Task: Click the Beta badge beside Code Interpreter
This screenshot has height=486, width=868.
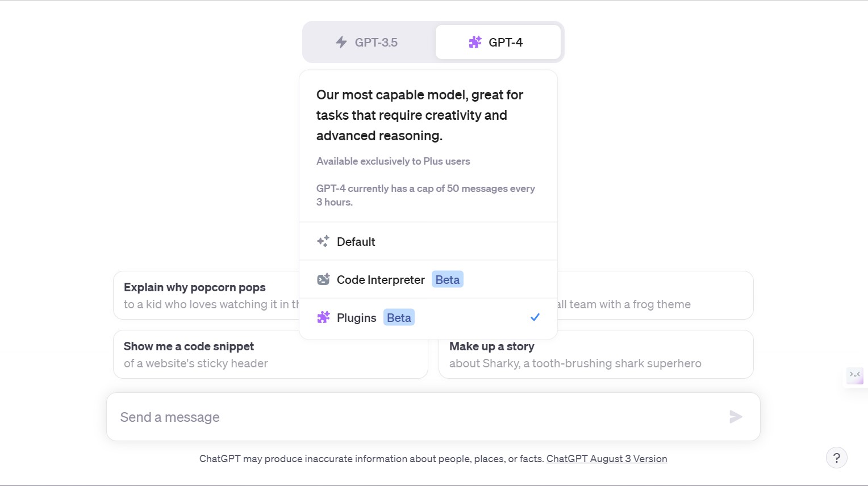Action: click(x=448, y=280)
